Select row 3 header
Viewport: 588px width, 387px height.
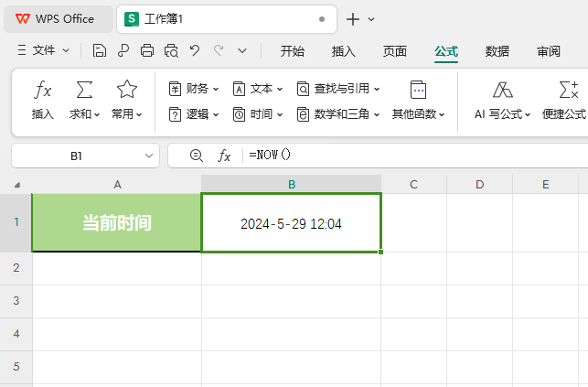[16, 301]
